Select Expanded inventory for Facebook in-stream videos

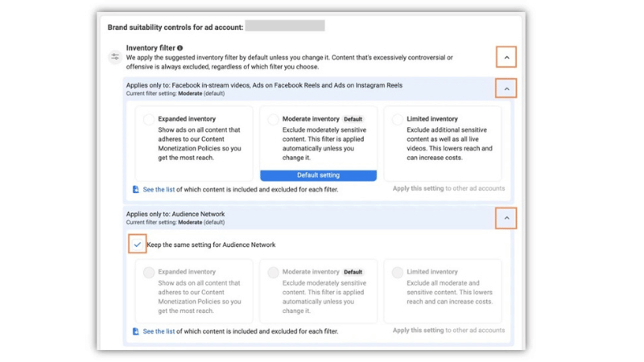point(149,119)
